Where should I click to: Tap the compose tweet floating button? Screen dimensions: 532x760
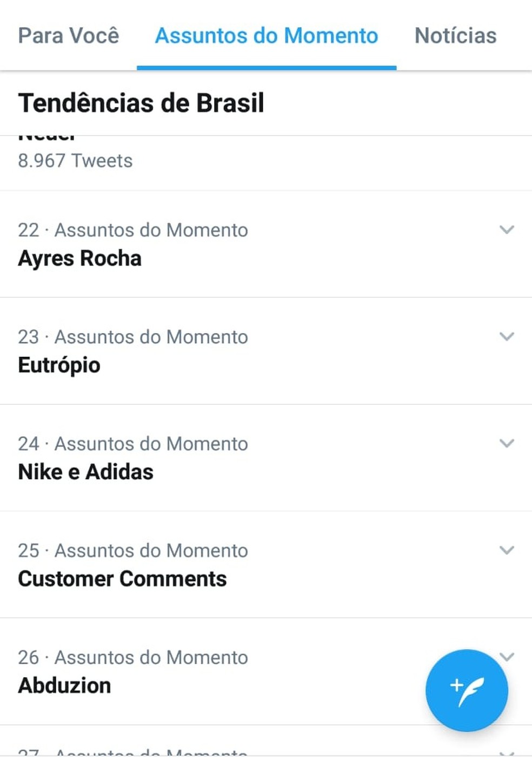tap(466, 690)
